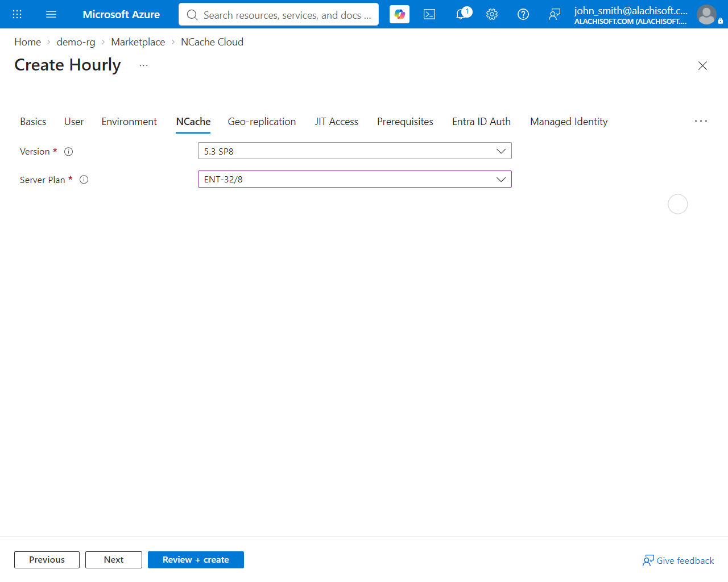Open the ellipsis menu beside Create Hourly
The height and width of the screenshot is (582, 728).
(144, 65)
